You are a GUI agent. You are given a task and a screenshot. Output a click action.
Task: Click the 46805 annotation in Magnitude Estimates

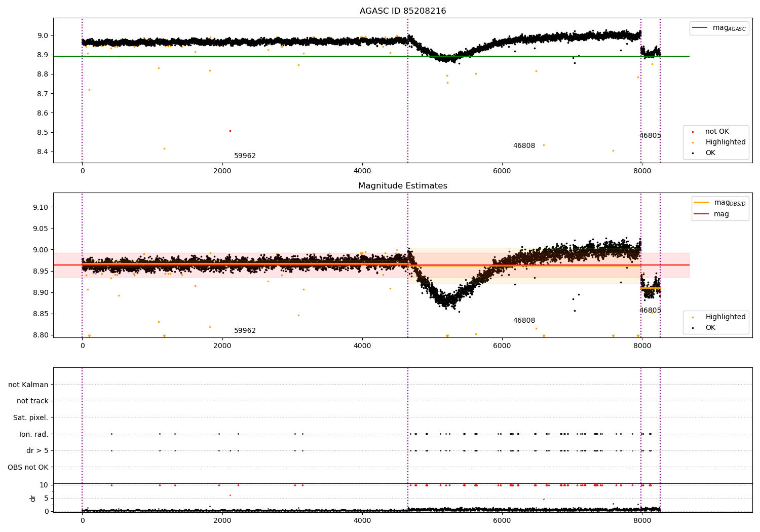(x=650, y=311)
